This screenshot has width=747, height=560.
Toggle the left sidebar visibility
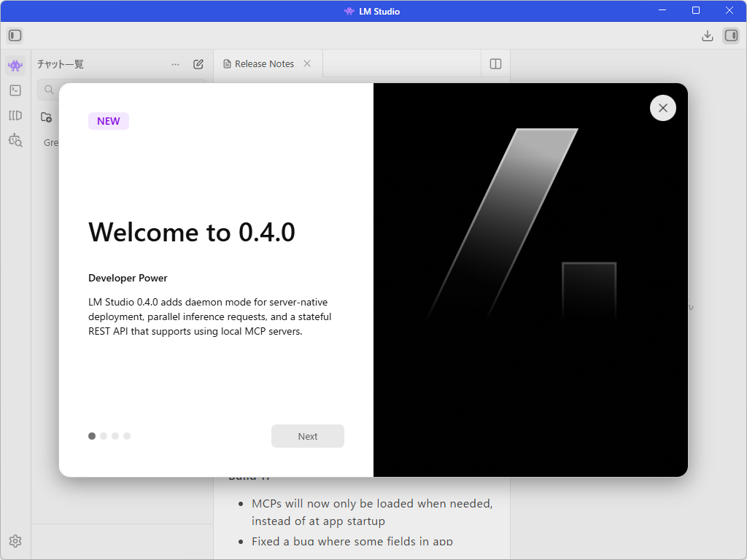(15, 35)
